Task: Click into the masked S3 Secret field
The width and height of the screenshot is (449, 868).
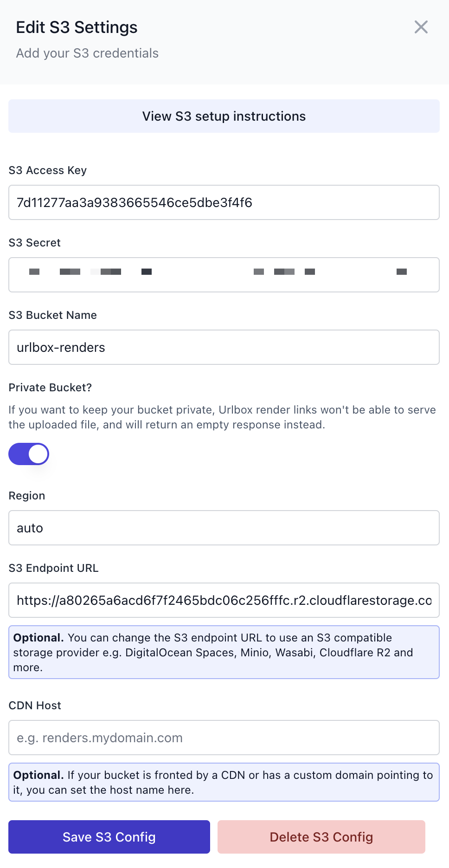Action: point(224,275)
